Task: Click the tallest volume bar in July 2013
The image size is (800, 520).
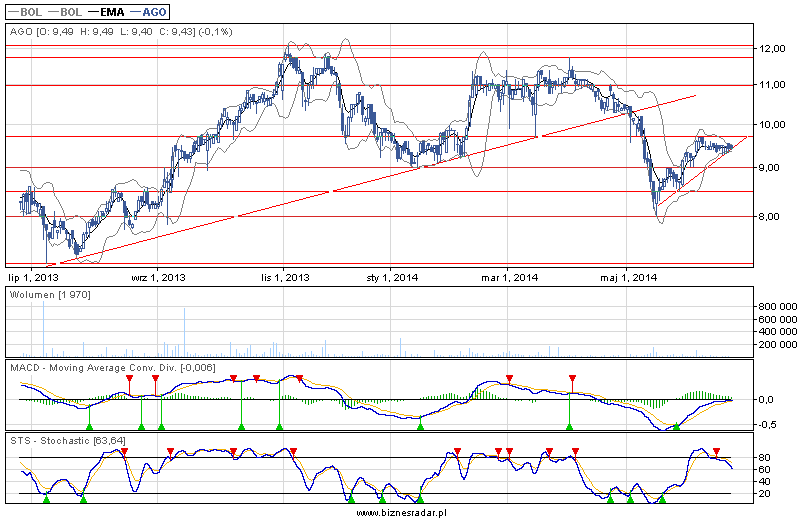Action: click(43, 329)
